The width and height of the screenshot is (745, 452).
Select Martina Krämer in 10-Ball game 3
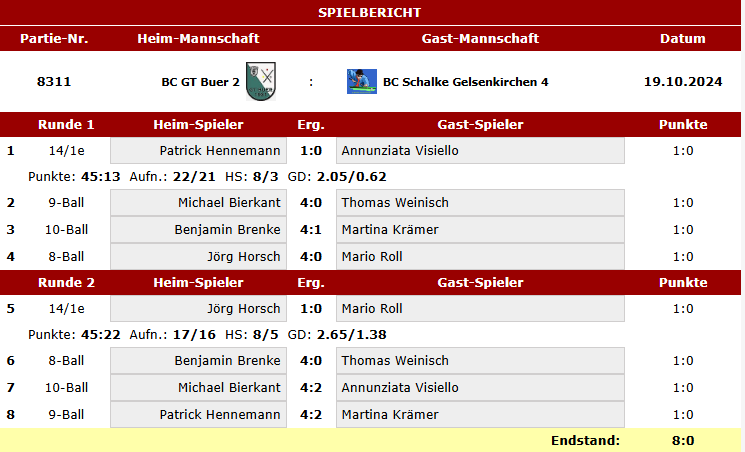pos(480,230)
